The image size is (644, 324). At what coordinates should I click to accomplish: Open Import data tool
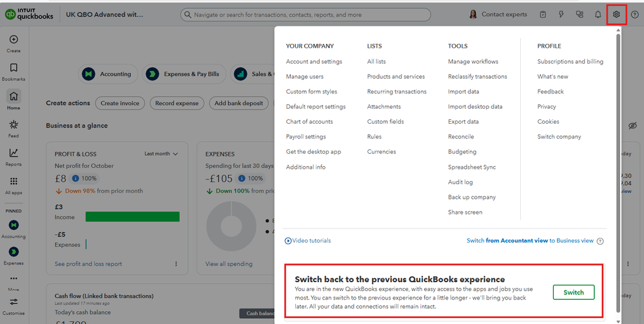point(463,91)
